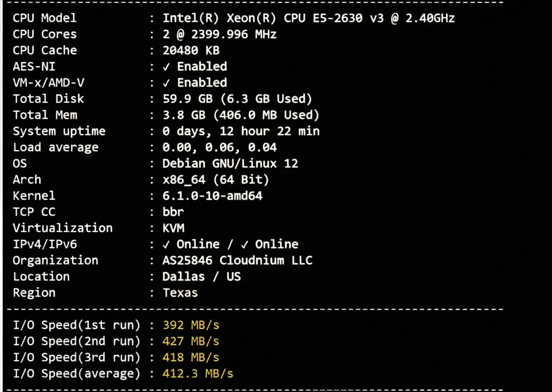Click the 'I/O Speed(2nd run)' label
This screenshot has width=552, height=392.
coord(77,341)
